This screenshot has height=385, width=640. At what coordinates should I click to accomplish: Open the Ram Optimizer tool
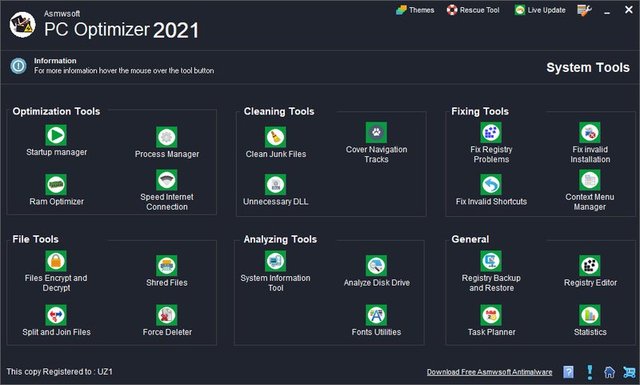pyautogui.click(x=56, y=185)
